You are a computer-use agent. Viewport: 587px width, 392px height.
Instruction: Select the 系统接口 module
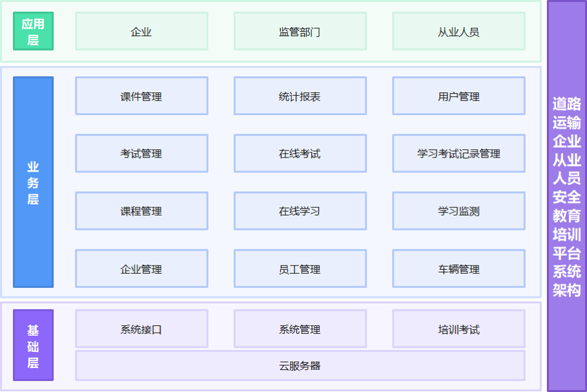tap(141, 328)
